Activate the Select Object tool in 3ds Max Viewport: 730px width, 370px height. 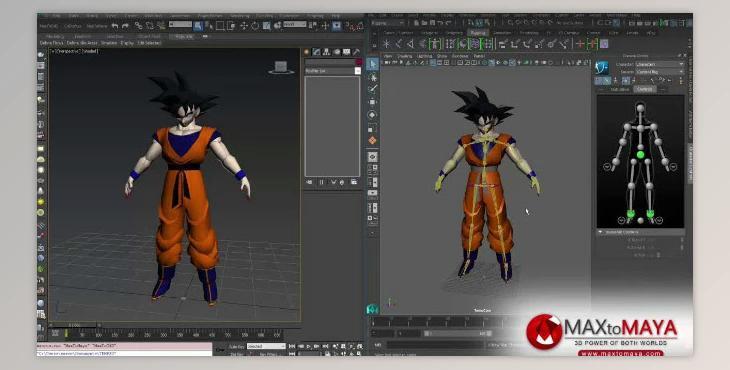(x=198, y=26)
